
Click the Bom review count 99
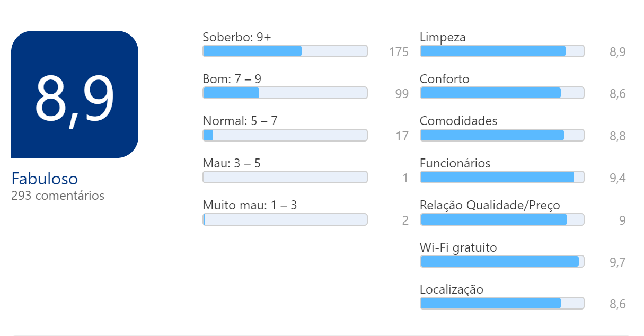[402, 94]
